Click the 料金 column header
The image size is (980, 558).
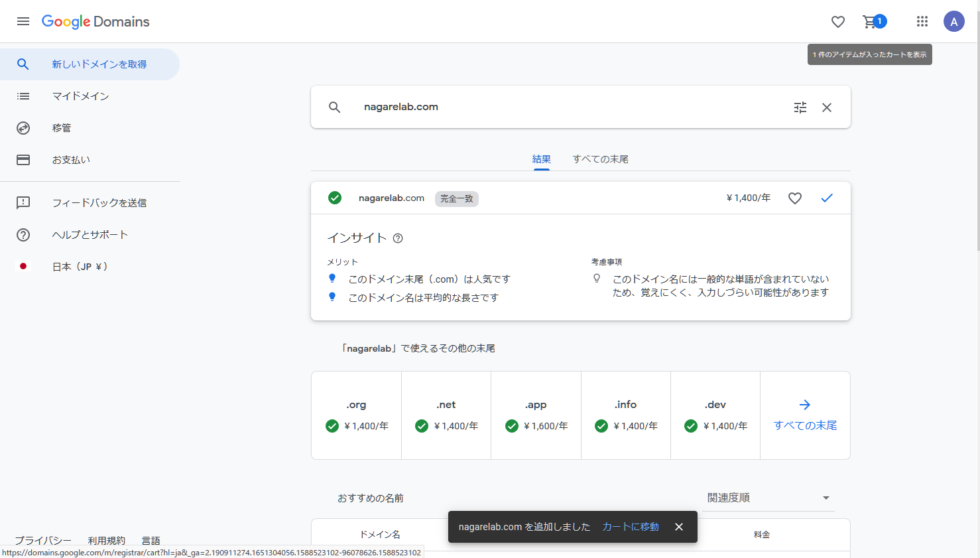pos(762,535)
